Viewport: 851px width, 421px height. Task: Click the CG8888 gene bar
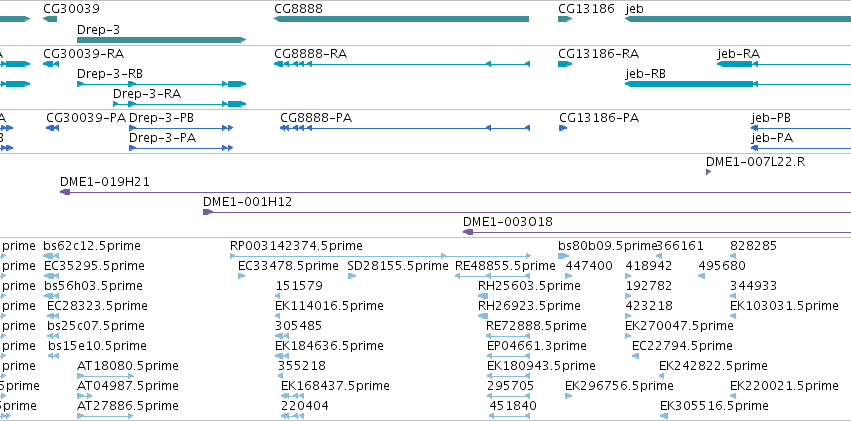point(401,19)
